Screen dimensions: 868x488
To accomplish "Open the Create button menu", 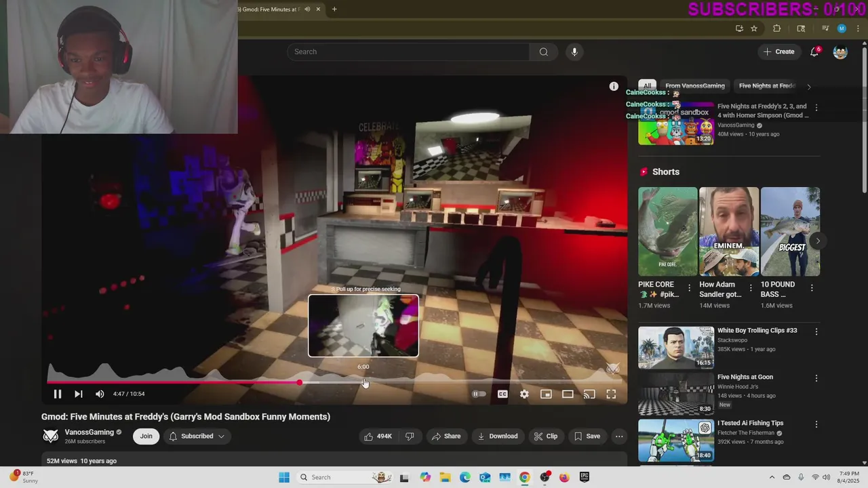I will (x=778, y=52).
